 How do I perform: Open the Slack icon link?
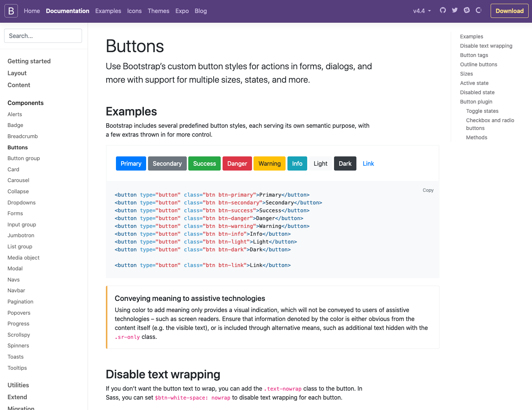pyautogui.click(x=467, y=10)
